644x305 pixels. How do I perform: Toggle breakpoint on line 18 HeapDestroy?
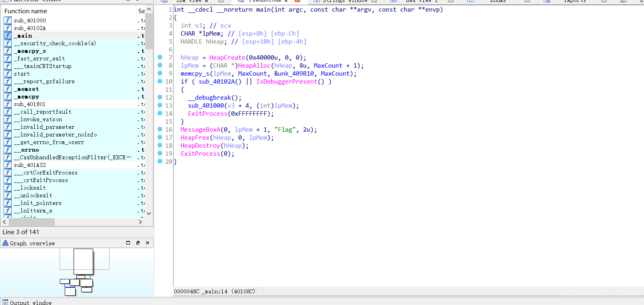(160, 145)
